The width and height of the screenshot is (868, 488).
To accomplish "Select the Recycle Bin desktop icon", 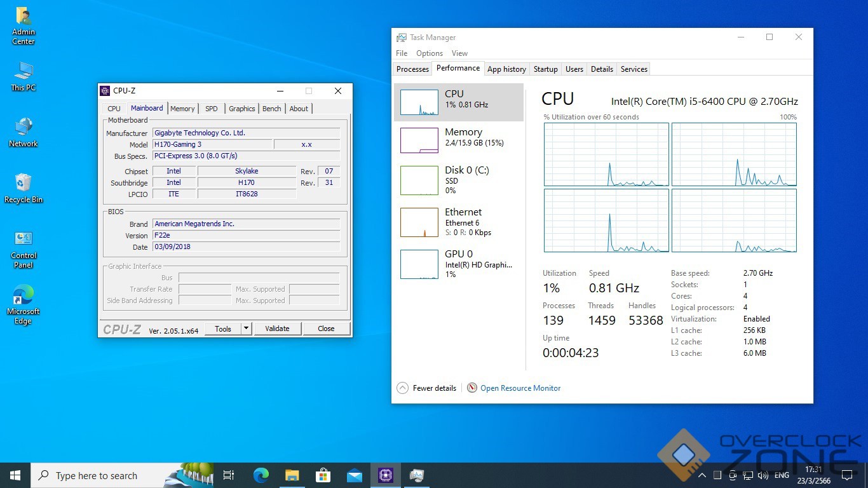I will [x=24, y=188].
